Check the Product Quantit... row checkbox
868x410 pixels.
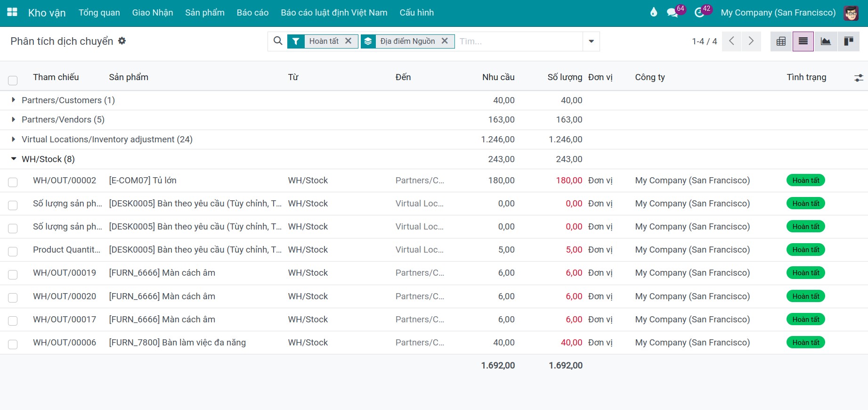13,251
